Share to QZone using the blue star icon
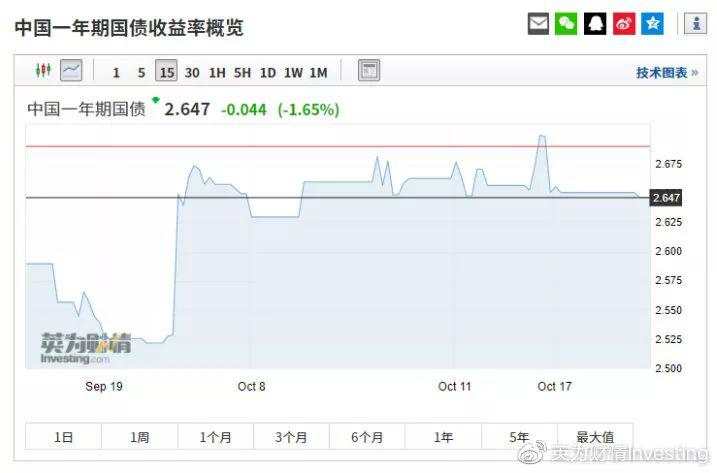This screenshot has width=717, height=473. tap(652, 23)
